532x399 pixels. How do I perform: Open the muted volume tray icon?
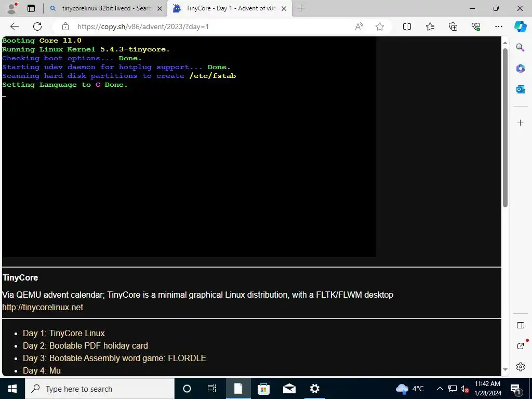tap(464, 389)
